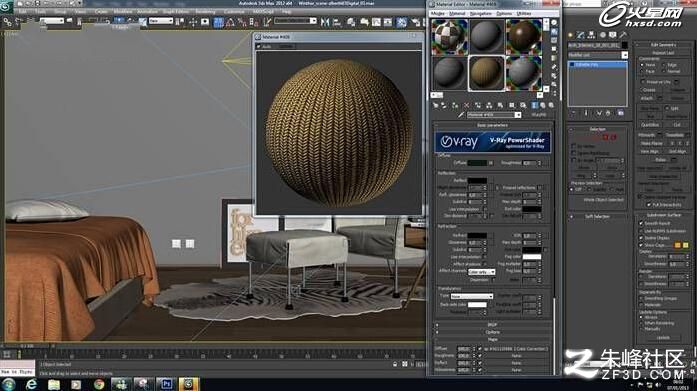Click highlighted Material Editor toolbar icon

[x=401, y=22]
